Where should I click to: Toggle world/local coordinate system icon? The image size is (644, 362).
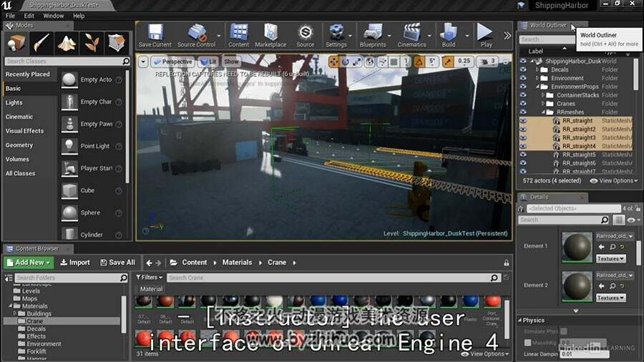tap(370, 62)
